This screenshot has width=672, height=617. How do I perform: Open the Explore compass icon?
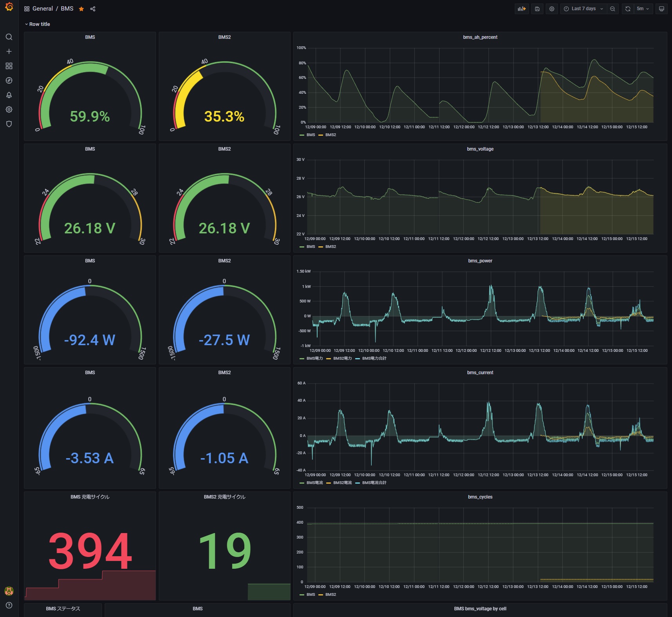[9, 80]
